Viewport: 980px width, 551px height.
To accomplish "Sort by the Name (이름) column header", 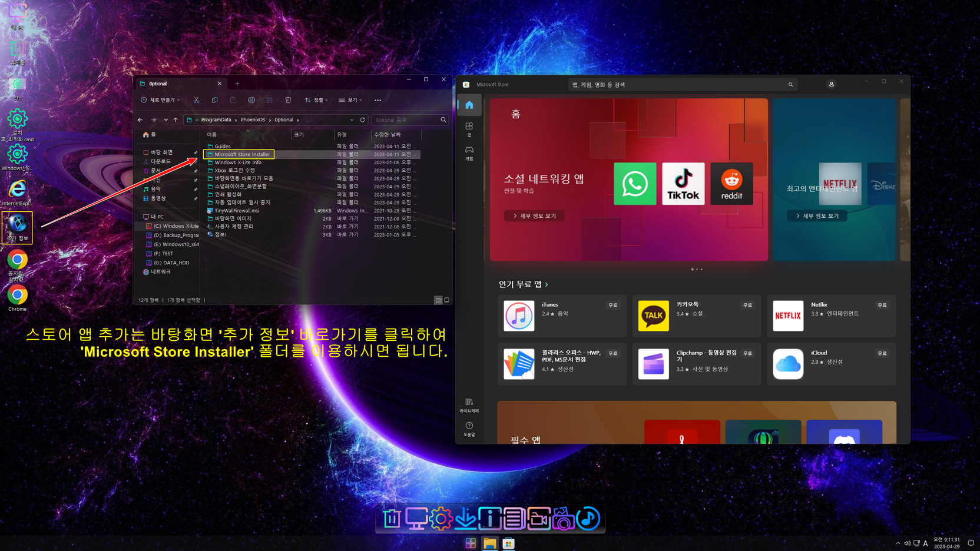I will [211, 135].
